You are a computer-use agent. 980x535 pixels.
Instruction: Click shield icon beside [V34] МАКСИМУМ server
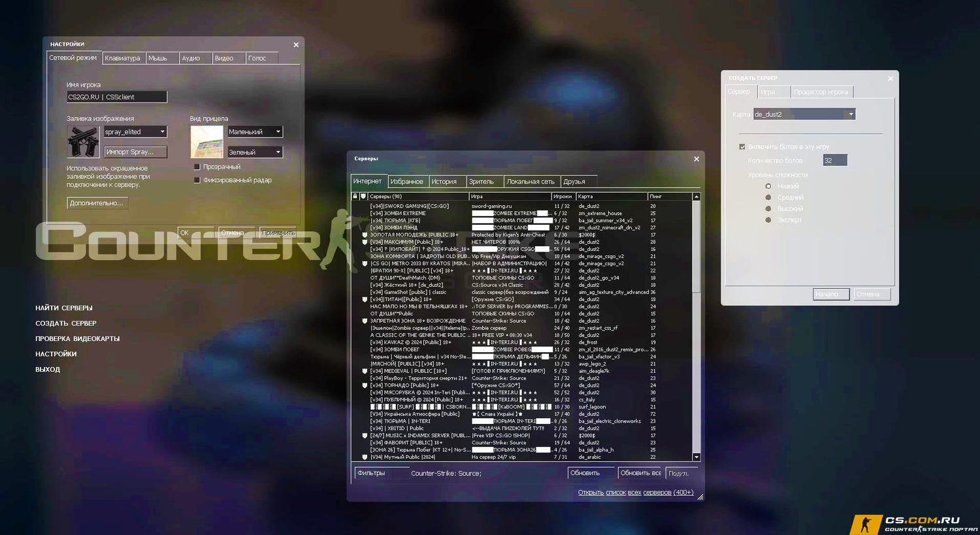click(x=365, y=242)
